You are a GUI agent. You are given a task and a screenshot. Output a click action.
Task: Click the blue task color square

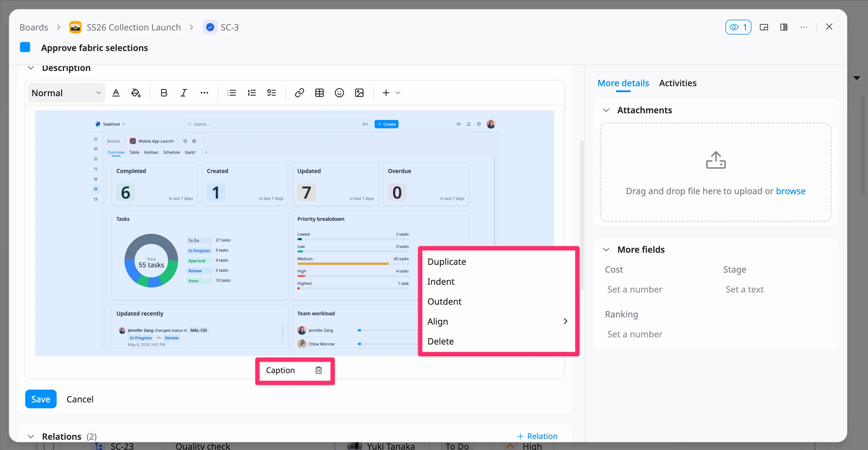pyautogui.click(x=25, y=47)
